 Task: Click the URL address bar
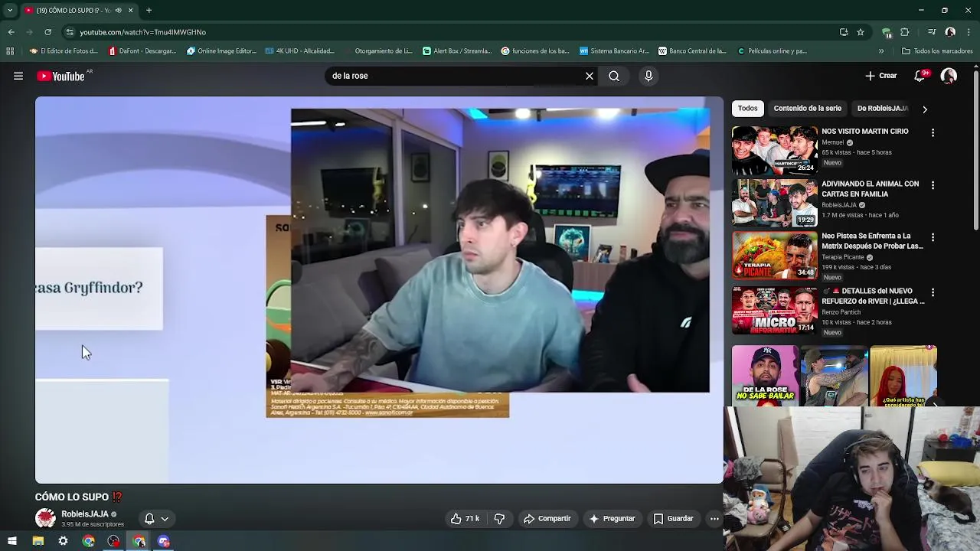[x=452, y=32]
